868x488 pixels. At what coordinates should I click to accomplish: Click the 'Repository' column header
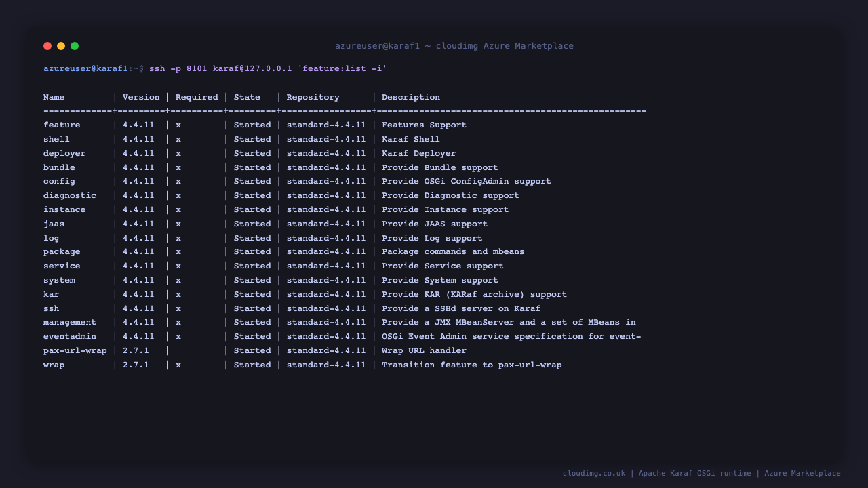click(313, 97)
